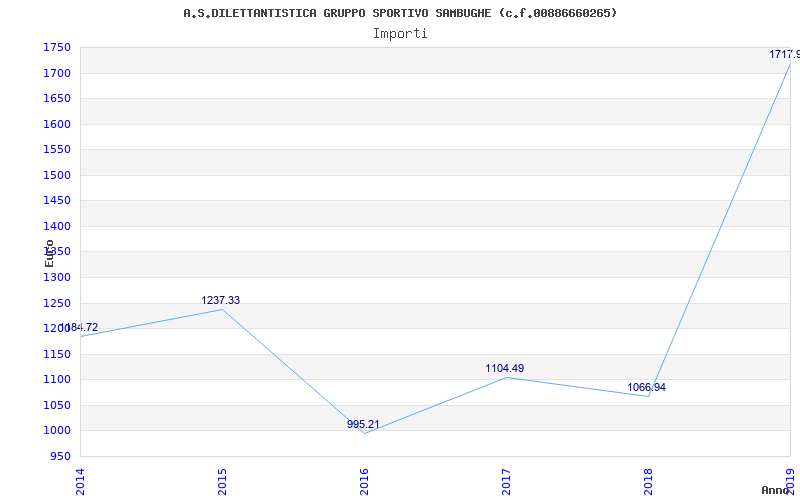Click the y-axis value 1550
This screenshot has width=800, height=500.
[57, 150]
